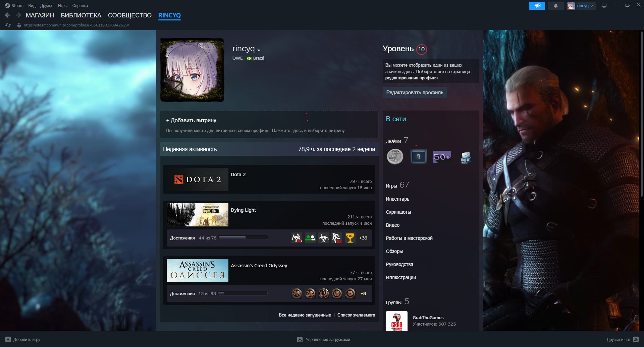
Task: Select first Dying Light achievement icon
Action: (x=297, y=238)
